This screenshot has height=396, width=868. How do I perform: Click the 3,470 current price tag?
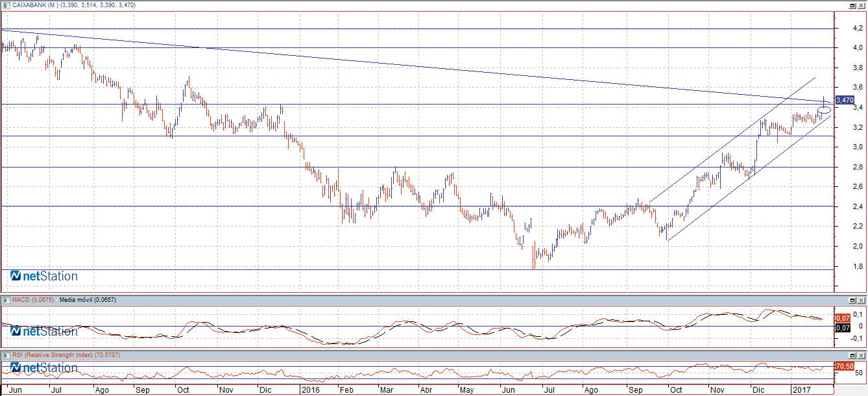pyautogui.click(x=845, y=100)
